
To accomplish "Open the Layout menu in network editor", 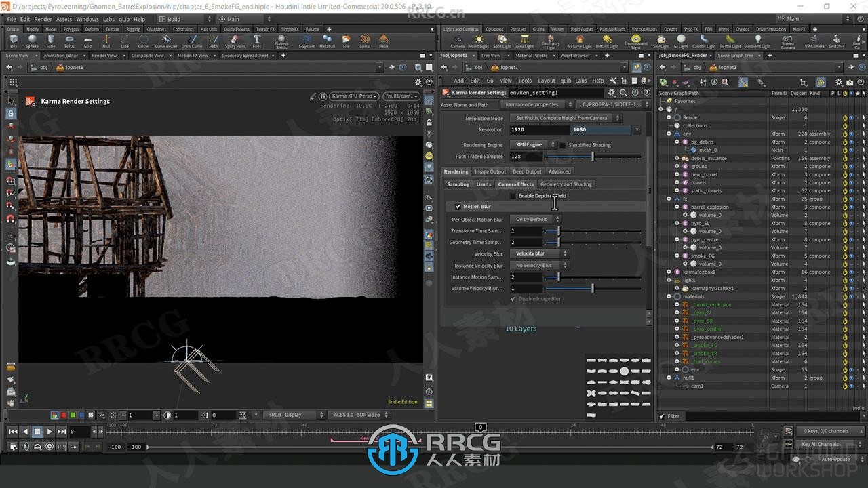I will [547, 81].
